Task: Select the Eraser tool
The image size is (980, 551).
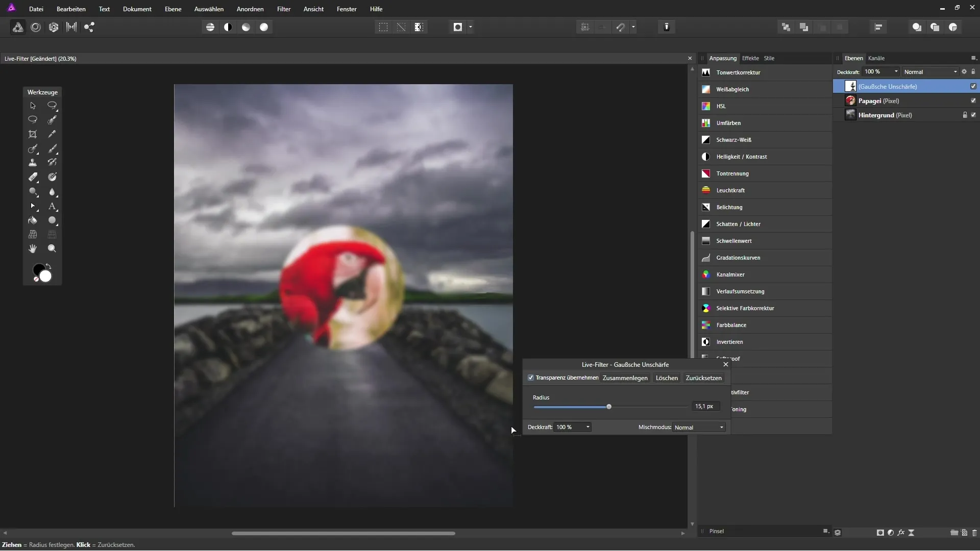Action: point(33,177)
